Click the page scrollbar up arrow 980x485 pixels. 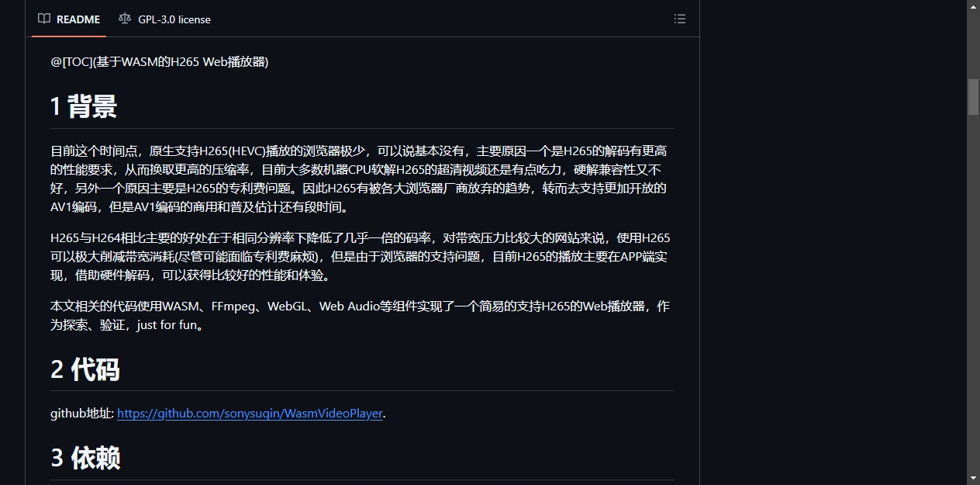[x=974, y=6]
